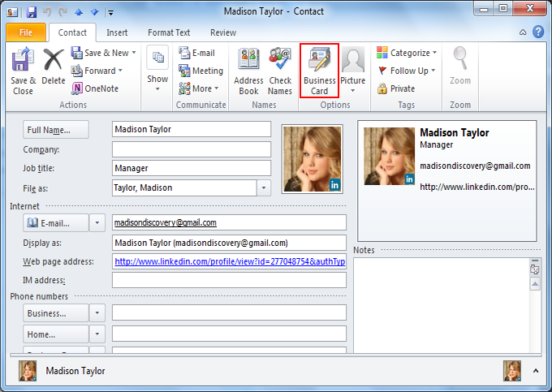This screenshot has height=392, width=552.
Task: Delete the contact using the X icon
Action: click(53, 67)
